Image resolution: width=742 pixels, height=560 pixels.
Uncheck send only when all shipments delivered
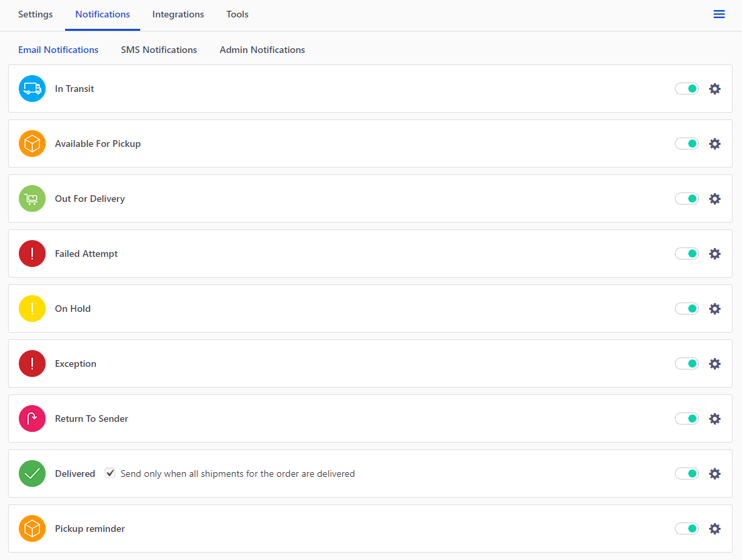click(109, 473)
